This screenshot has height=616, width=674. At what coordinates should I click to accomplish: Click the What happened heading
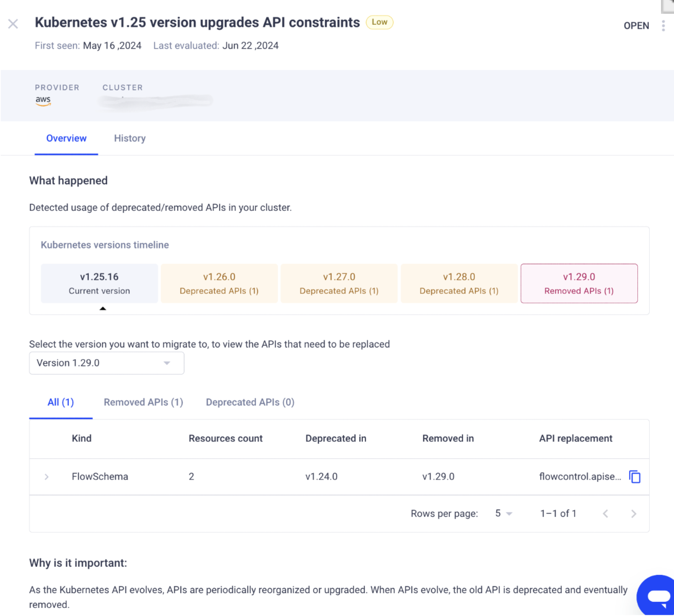(68, 181)
